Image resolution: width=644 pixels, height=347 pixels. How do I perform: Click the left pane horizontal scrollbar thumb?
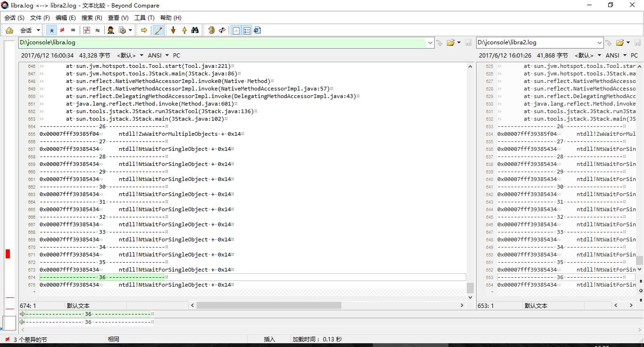(x=269, y=306)
